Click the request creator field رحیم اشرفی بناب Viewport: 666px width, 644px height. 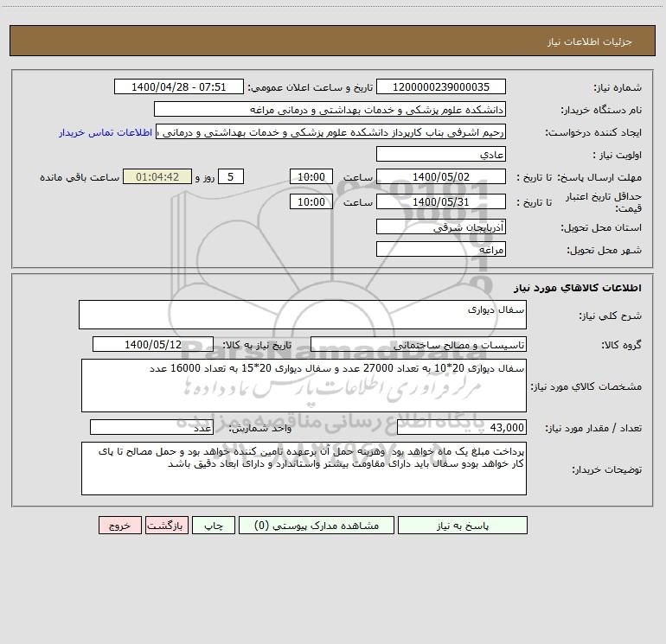tap(331, 131)
